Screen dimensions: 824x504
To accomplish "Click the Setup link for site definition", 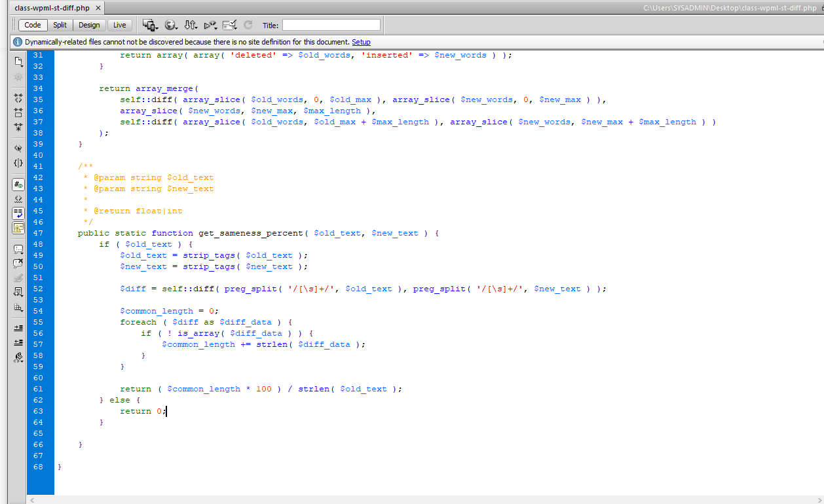I will tap(360, 41).
